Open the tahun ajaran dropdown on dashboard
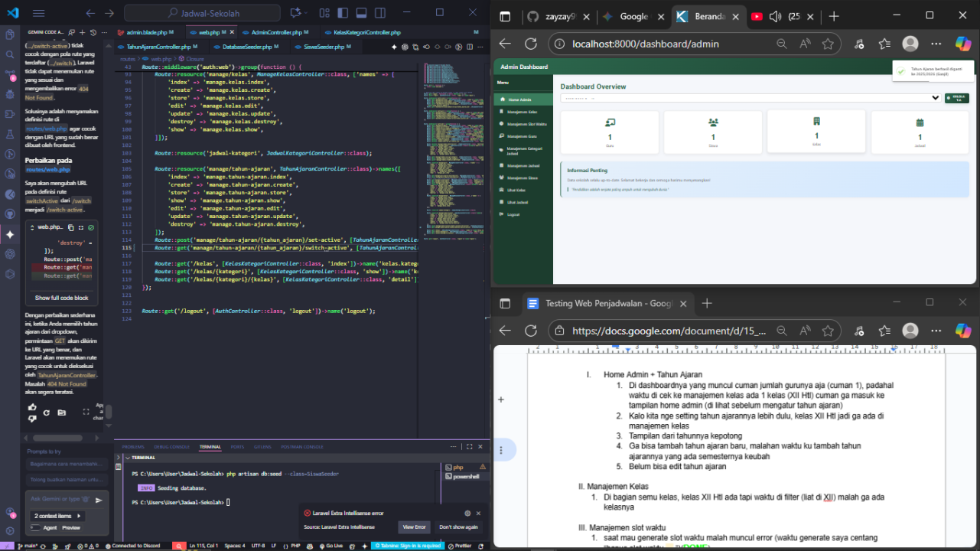This screenshot has height=551, width=980. pos(750,98)
